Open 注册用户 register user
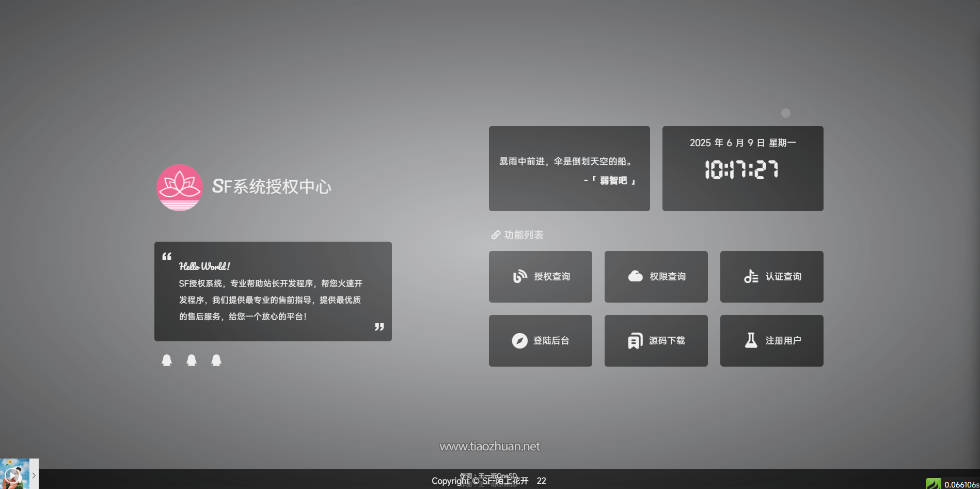Image resolution: width=980 pixels, height=489 pixels. coord(772,341)
